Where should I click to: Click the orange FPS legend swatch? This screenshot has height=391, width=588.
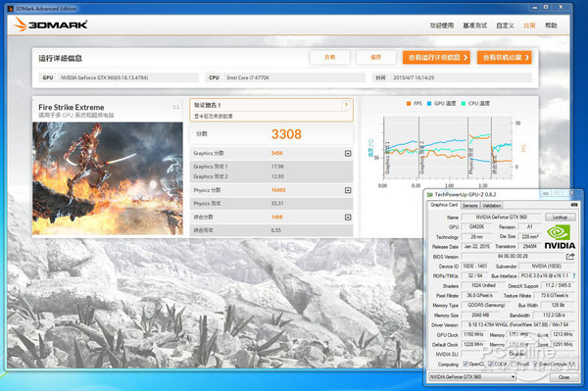point(409,104)
